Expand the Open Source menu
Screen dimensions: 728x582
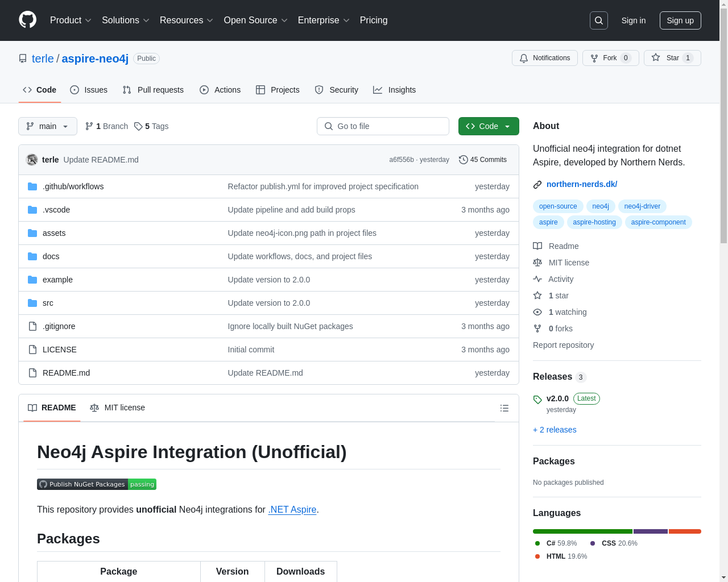[x=256, y=20]
